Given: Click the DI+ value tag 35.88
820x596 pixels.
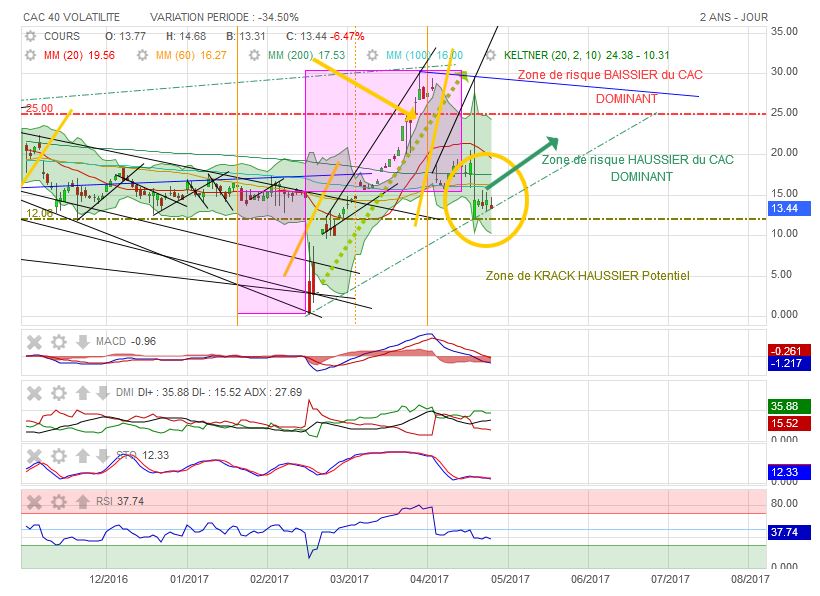Looking at the screenshot, I should click(x=789, y=406).
